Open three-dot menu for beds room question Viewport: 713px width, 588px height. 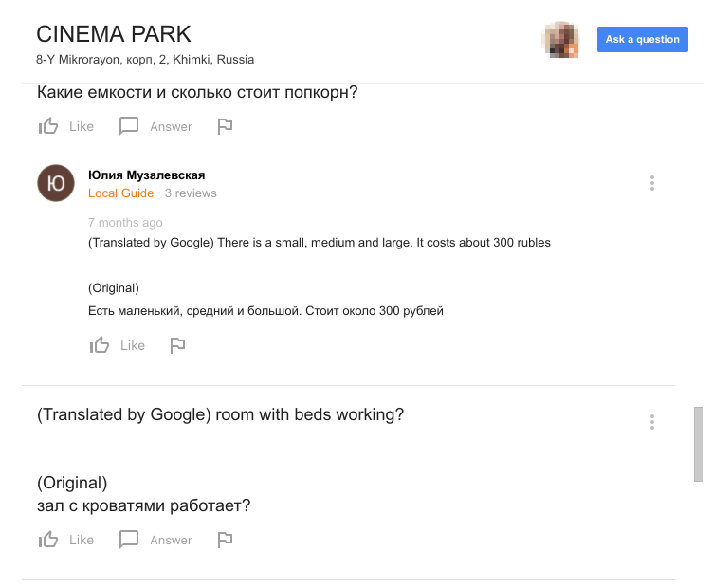click(x=652, y=422)
